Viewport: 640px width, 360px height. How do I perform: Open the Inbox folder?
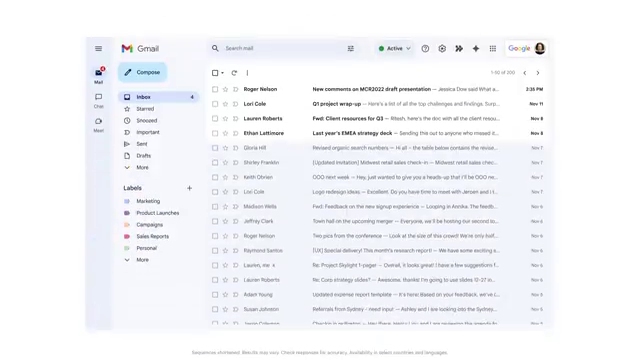tap(159, 97)
